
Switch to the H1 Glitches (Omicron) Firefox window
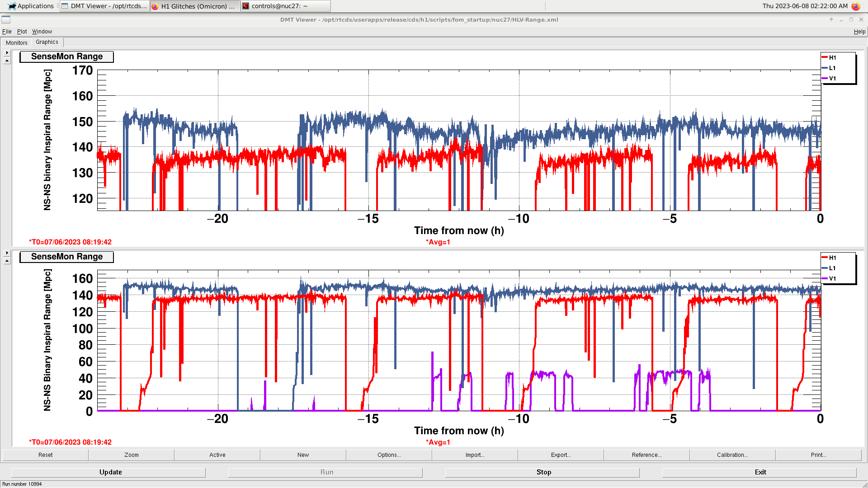click(195, 6)
